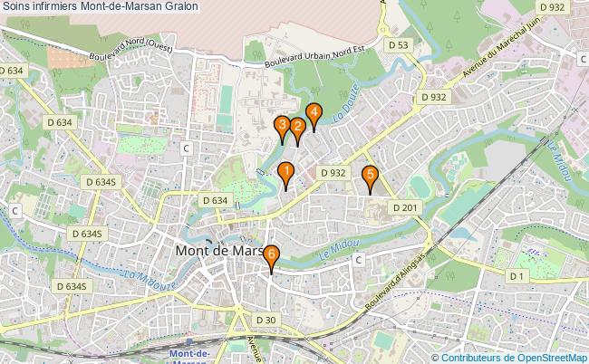Click the Contributeurs de OpenStreetMap link
Viewport: 589px width, 364px height.
(514, 358)
